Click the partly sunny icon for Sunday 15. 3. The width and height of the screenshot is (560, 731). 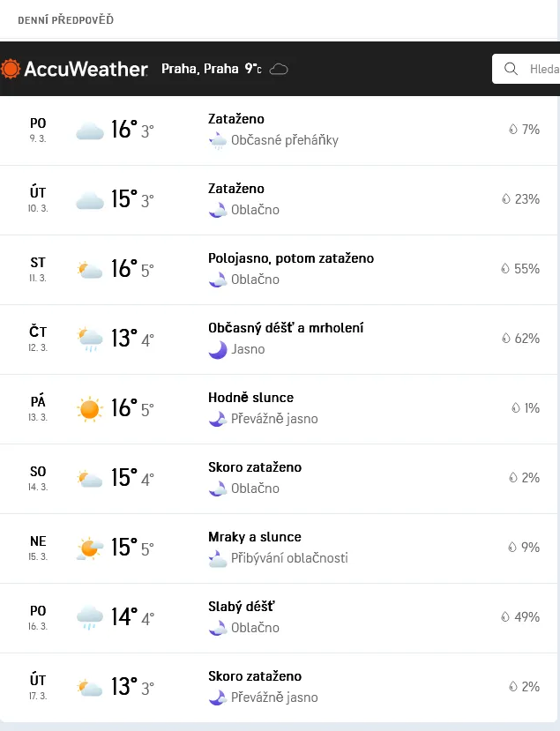pyautogui.click(x=89, y=548)
